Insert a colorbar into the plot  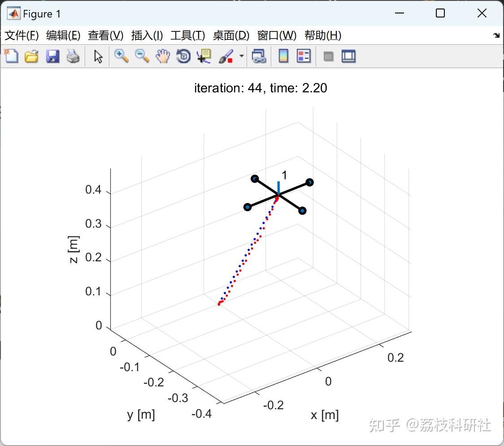[283, 56]
